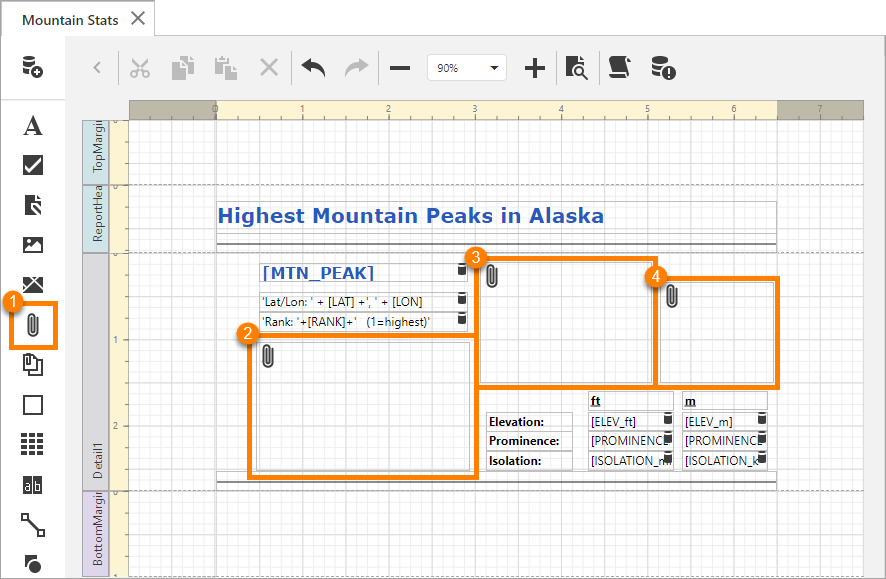Select the Picture Box tool
Screen dimensions: 886x579
pos(33,245)
